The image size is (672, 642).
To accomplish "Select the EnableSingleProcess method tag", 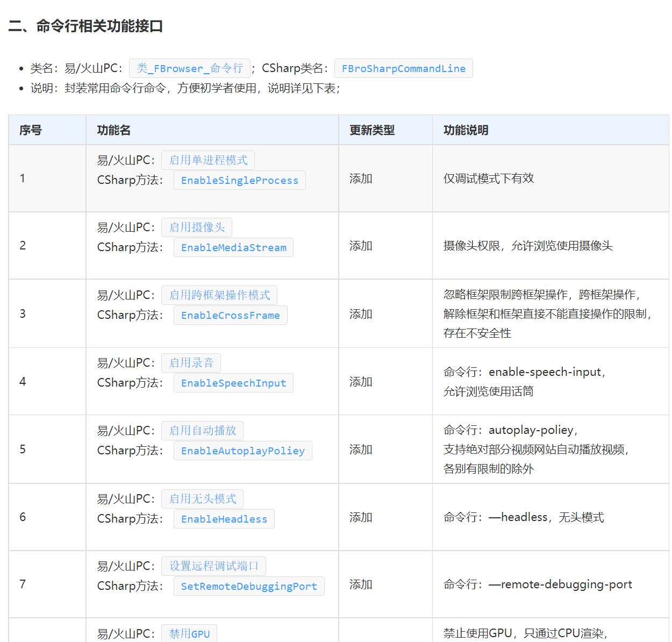I will 239,180.
